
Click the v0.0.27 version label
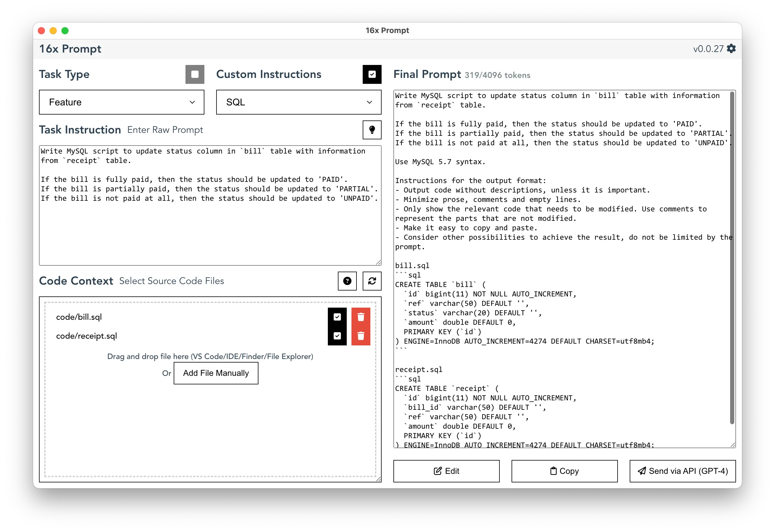point(708,49)
